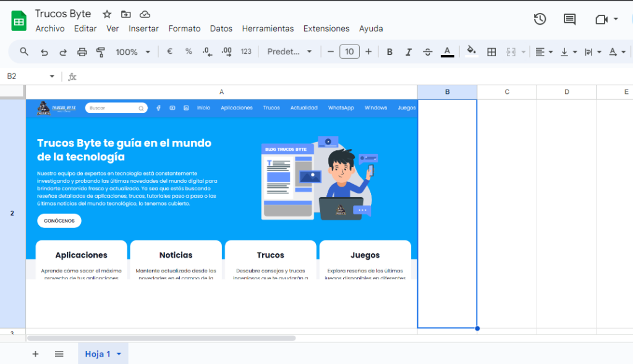
Task: Open the comments panel icon
Action: [569, 19]
